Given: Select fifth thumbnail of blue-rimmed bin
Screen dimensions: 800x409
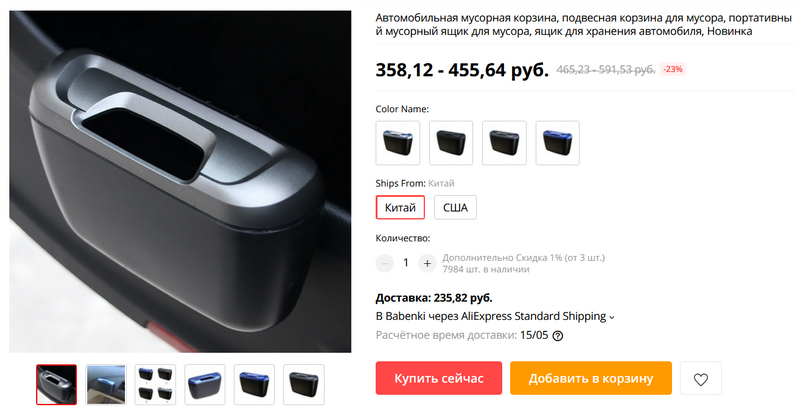Looking at the screenshot, I should click(x=254, y=385).
